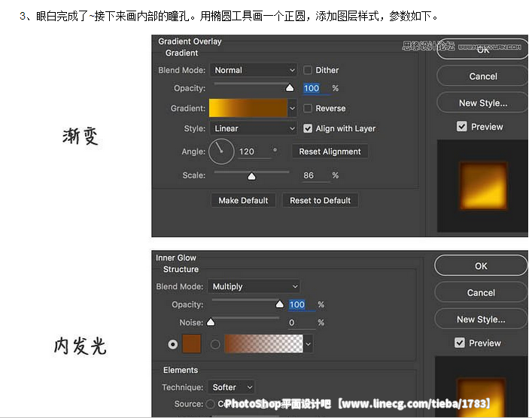Click the Scale slider handle
This screenshot has width=532, height=418.
(x=251, y=176)
